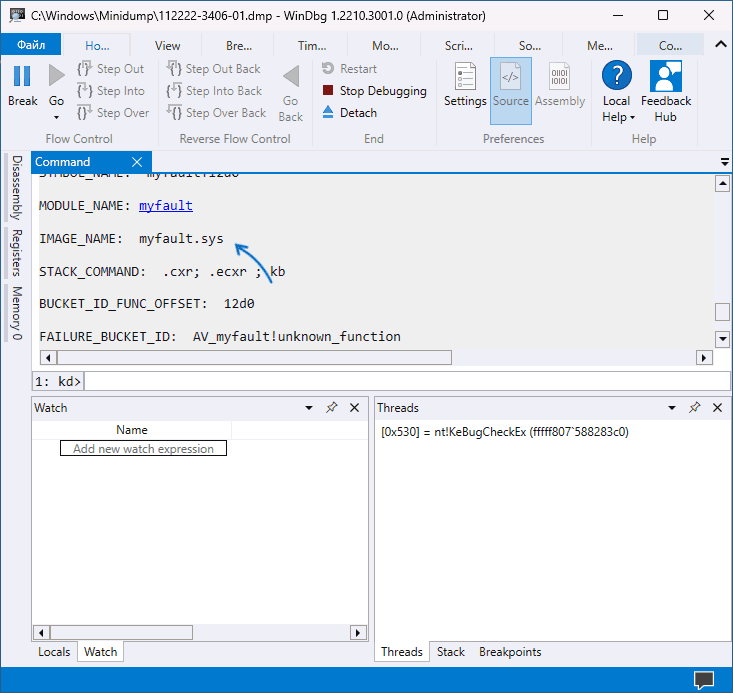Select thread 0x530 nt!KeBugCheckEx
This screenshot has width=733, height=693.
[x=505, y=432]
